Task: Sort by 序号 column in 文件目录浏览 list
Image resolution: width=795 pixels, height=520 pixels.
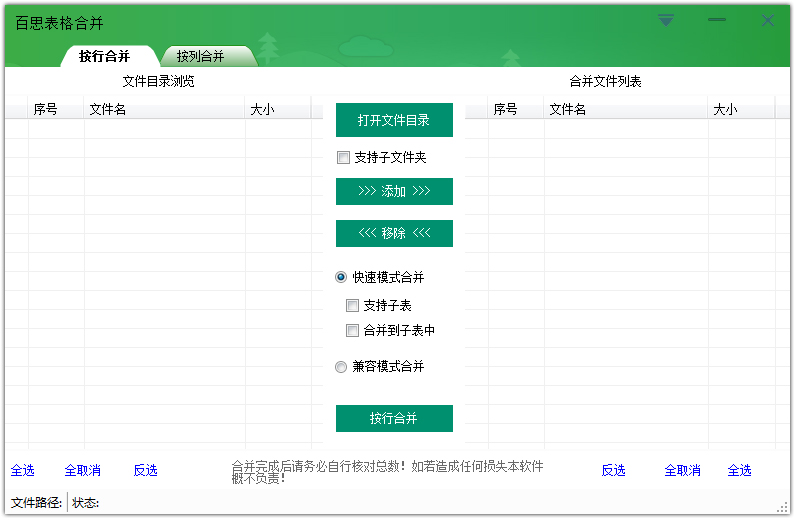Action: pos(56,109)
